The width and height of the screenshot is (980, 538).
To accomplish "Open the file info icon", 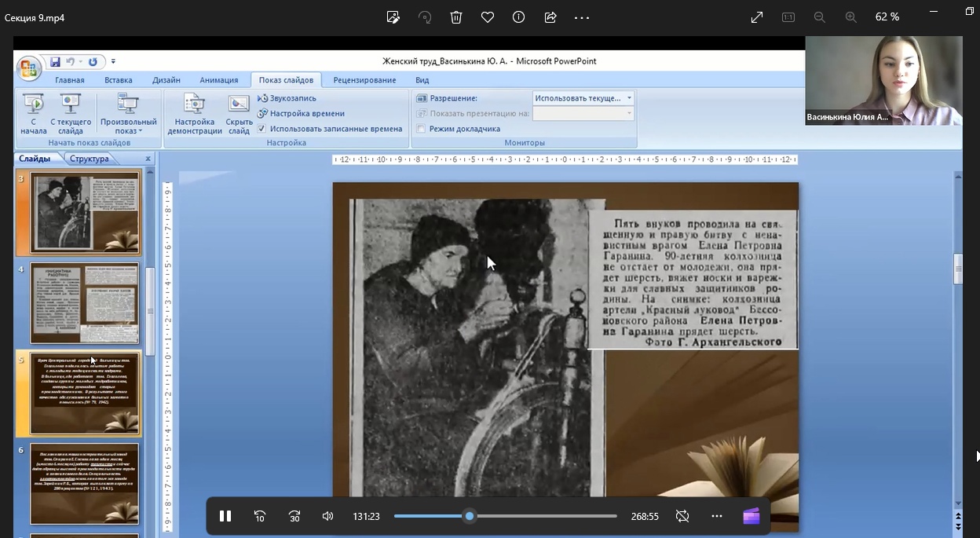I will 518,17.
